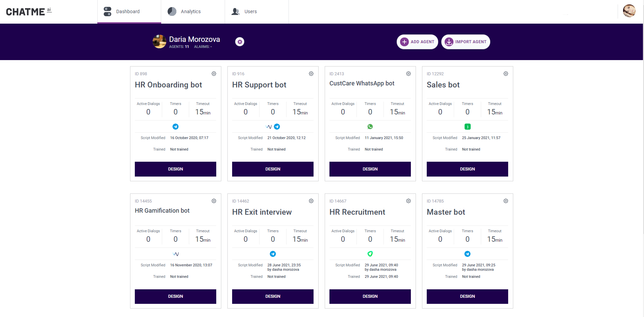Click the HR Support bot title

(x=259, y=85)
